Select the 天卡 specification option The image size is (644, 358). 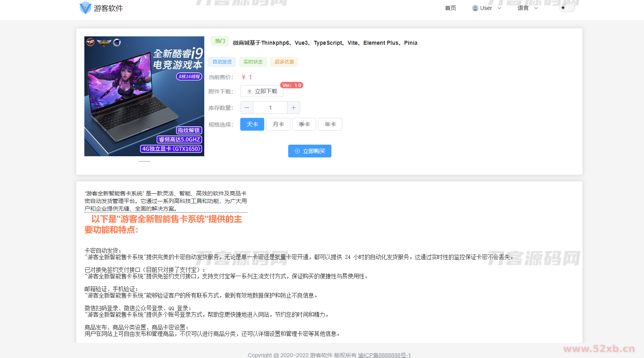tap(252, 124)
